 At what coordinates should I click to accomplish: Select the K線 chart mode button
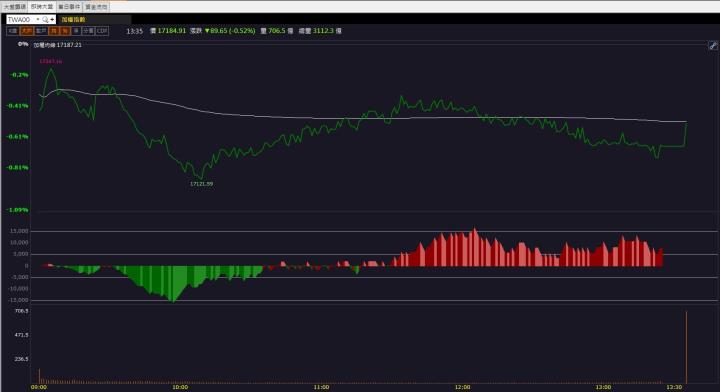[x=12, y=31]
